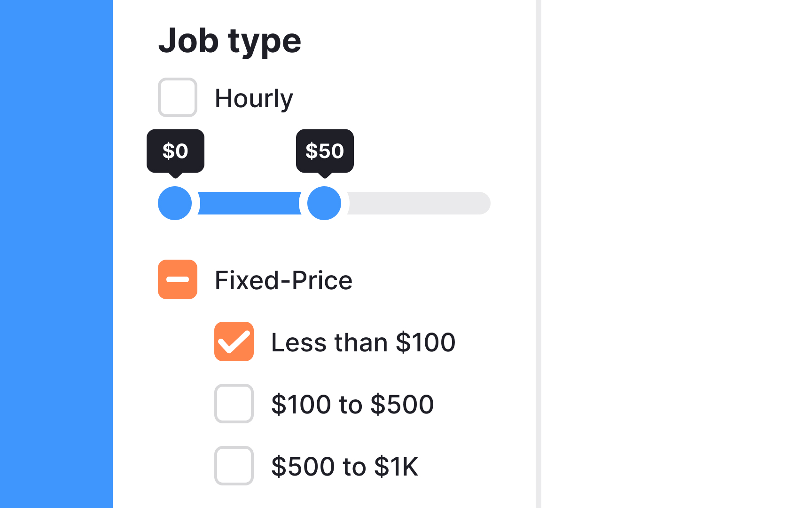Check the $100 to $500 price range
The height and width of the screenshot is (508, 812).
pyautogui.click(x=234, y=404)
